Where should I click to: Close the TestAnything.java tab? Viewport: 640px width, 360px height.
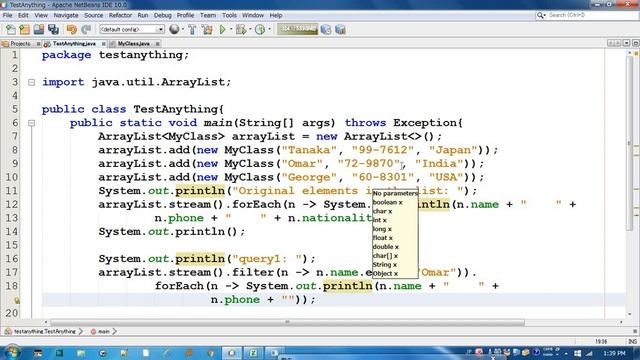(104, 43)
